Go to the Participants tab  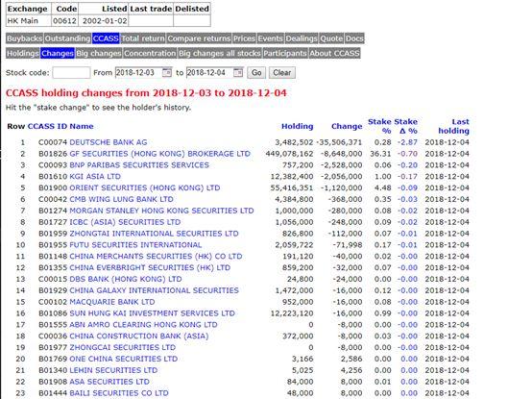pos(285,53)
